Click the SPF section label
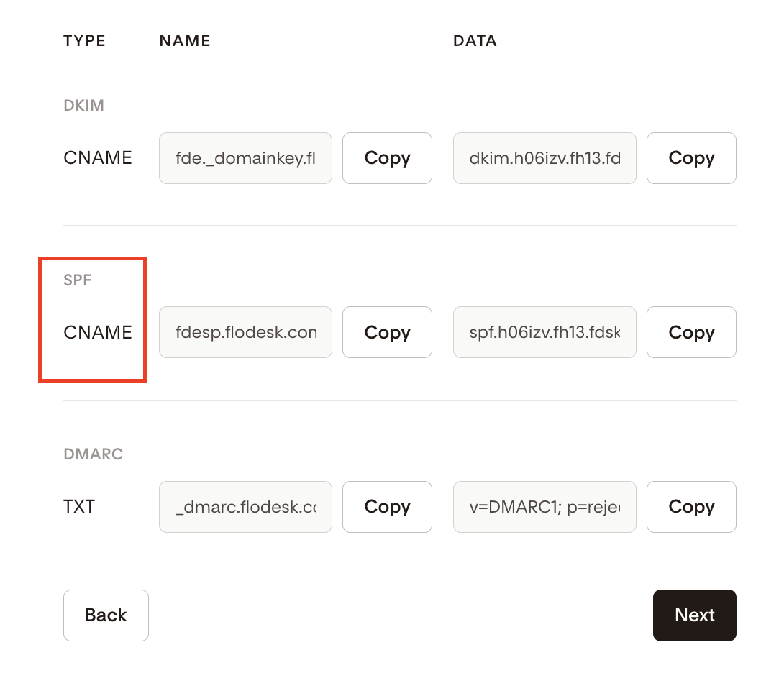The width and height of the screenshot is (784, 673). [78, 280]
